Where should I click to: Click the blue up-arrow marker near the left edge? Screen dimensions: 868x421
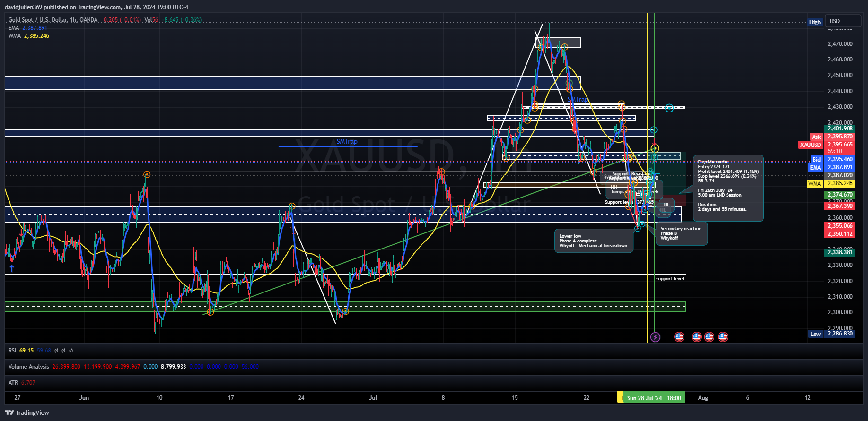tap(12, 268)
